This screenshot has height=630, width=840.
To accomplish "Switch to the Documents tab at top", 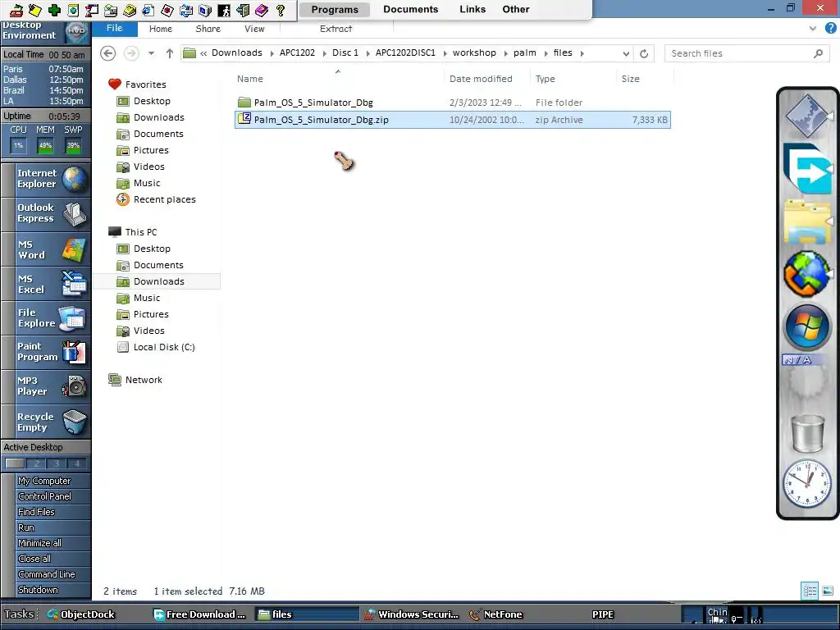I will coord(410,9).
